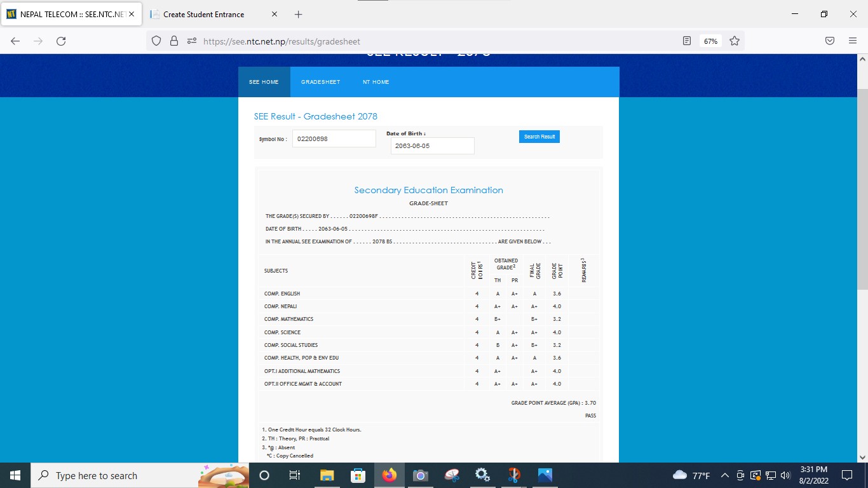Reset the 67% zoom level indicator
Image resolution: width=868 pixels, height=488 pixels.
pyautogui.click(x=710, y=41)
